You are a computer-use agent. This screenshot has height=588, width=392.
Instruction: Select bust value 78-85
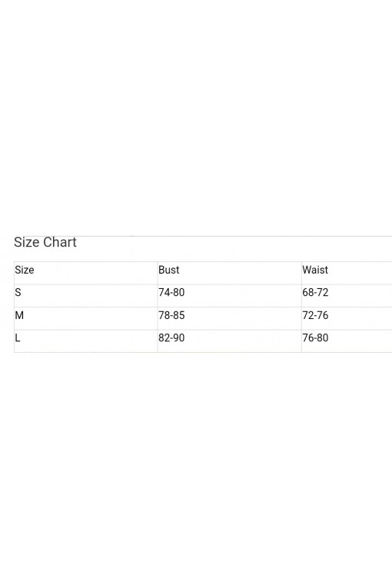pos(171,315)
